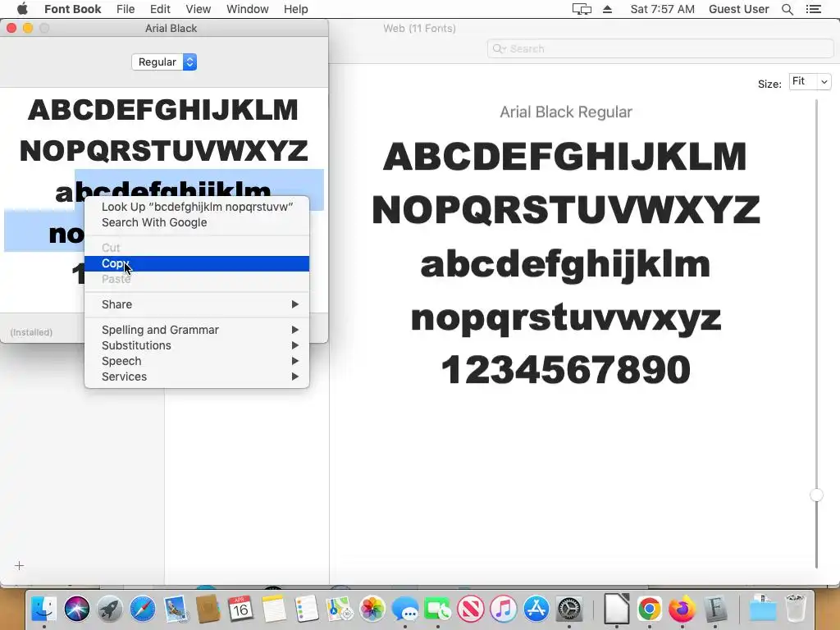Open FaceTime app in dock
This screenshot has width=840, height=630.
point(438,609)
